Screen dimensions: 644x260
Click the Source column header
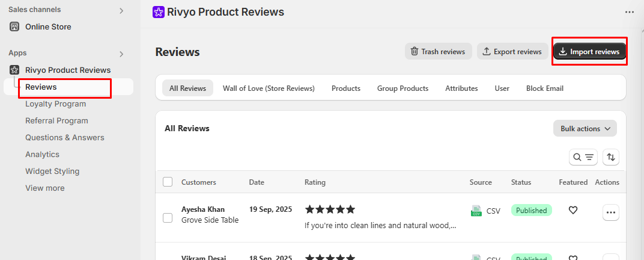point(481,182)
